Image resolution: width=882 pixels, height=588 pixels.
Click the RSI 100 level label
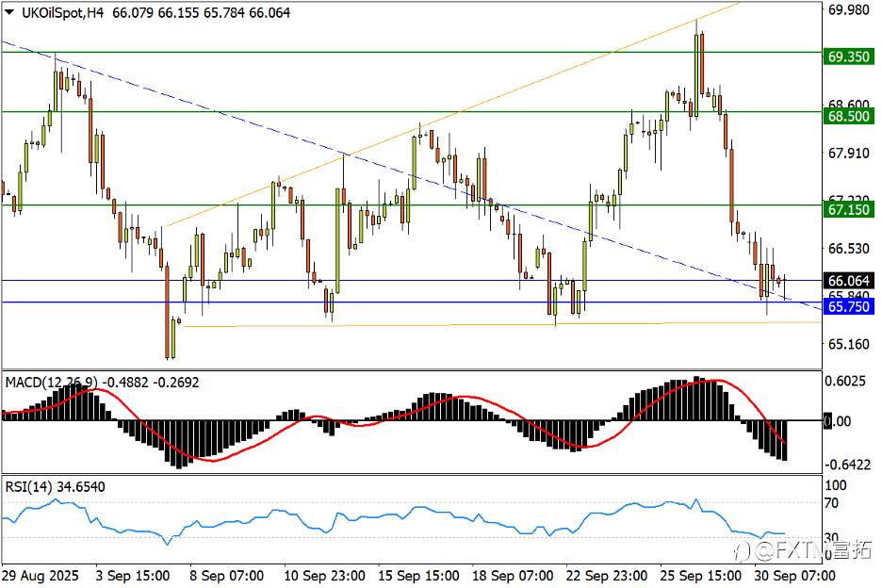(x=835, y=485)
